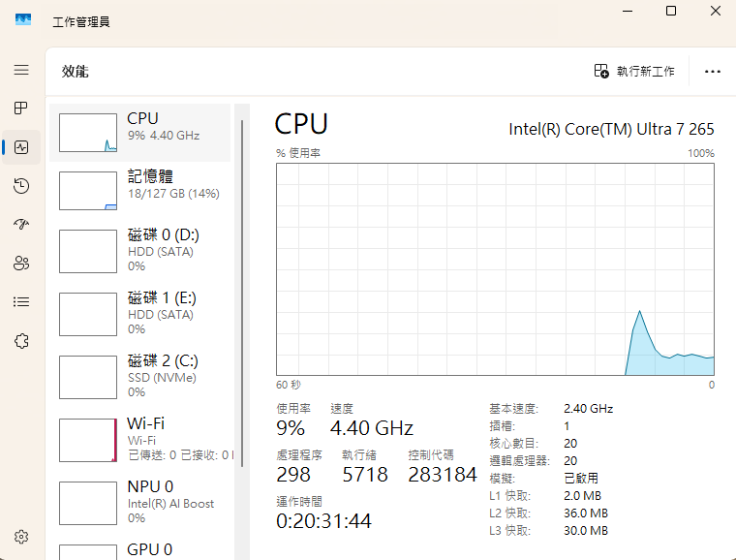The image size is (736, 560).
Task: Select the Performance page icon
Action: click(21, 147)
